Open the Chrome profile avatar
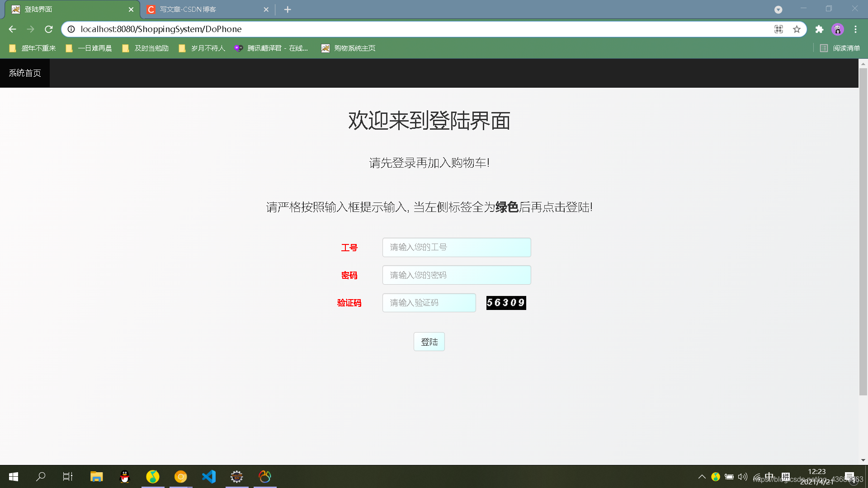This screenshot has width=868, height=488. click(x=838, y=29)
